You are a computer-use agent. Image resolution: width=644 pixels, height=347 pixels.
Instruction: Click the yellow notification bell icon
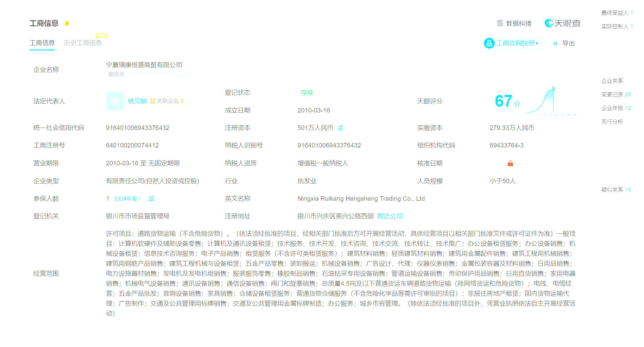pyautogui.click(x=67, y=24)
